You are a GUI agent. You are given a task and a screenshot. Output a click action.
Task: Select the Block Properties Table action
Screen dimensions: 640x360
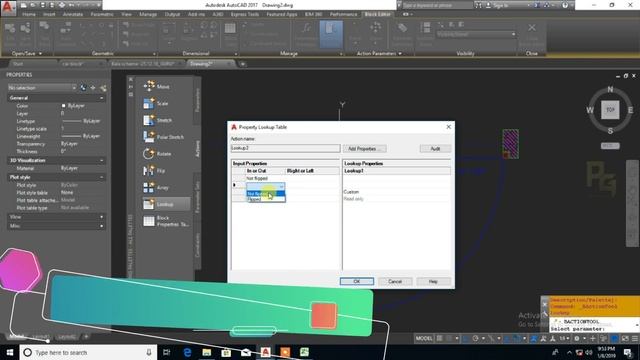point(166,221)
